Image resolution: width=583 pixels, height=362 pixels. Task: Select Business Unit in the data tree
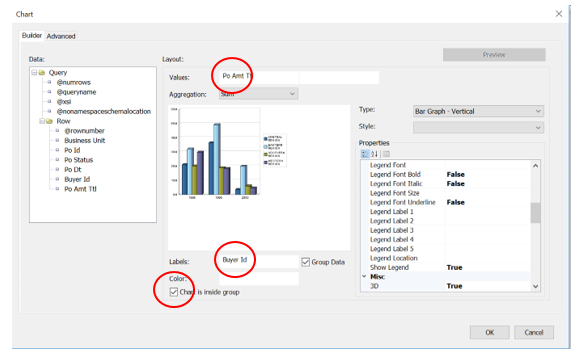[85, 140]
